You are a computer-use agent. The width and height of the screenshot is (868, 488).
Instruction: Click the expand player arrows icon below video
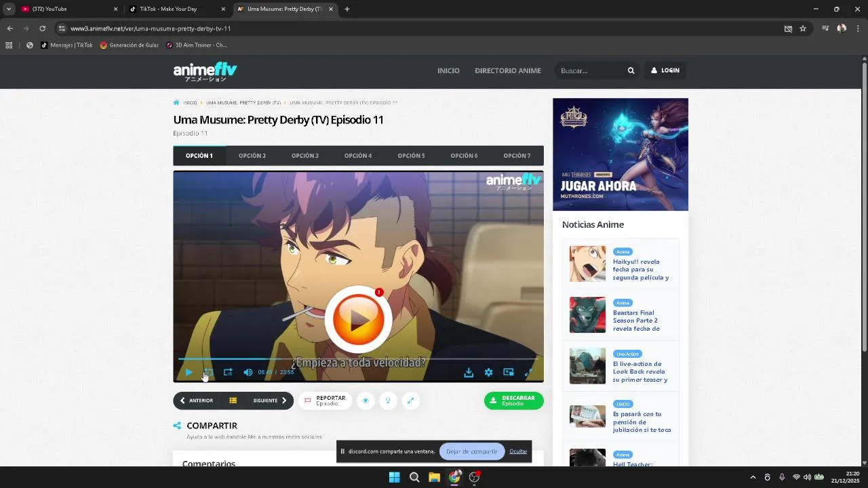pos(410,401)
